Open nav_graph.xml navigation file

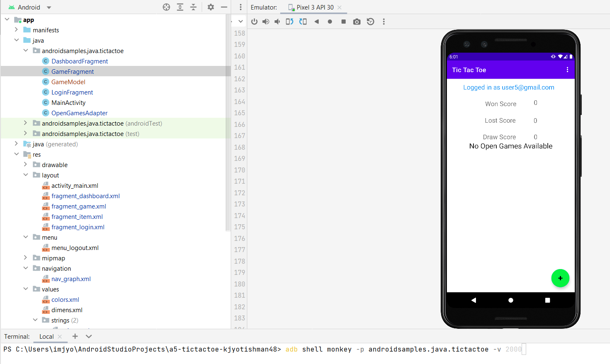[x=71, y=279]
